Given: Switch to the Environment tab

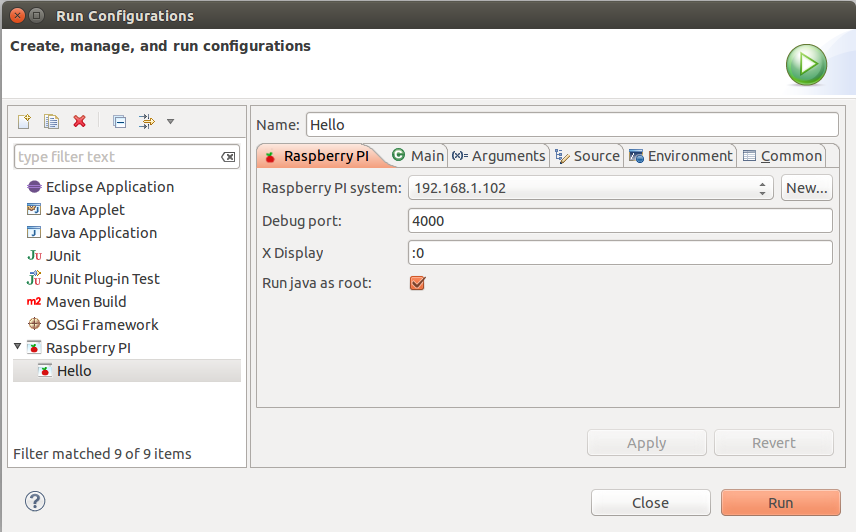Looking at the screenshot, I should [x=680, y=156].
